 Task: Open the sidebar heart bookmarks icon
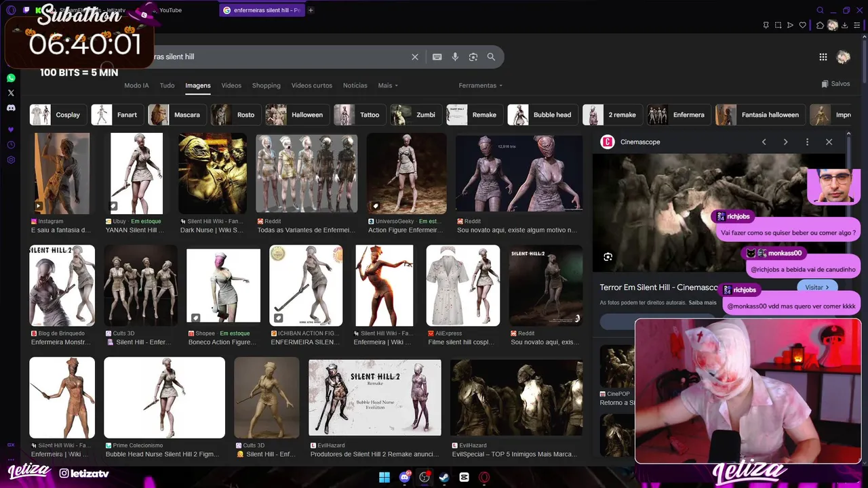coord(11,129)
